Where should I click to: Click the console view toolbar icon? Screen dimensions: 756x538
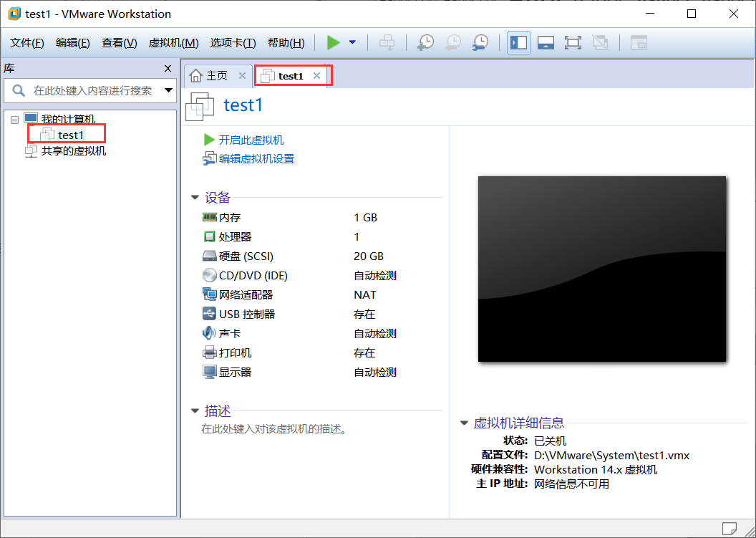(639, 42)
